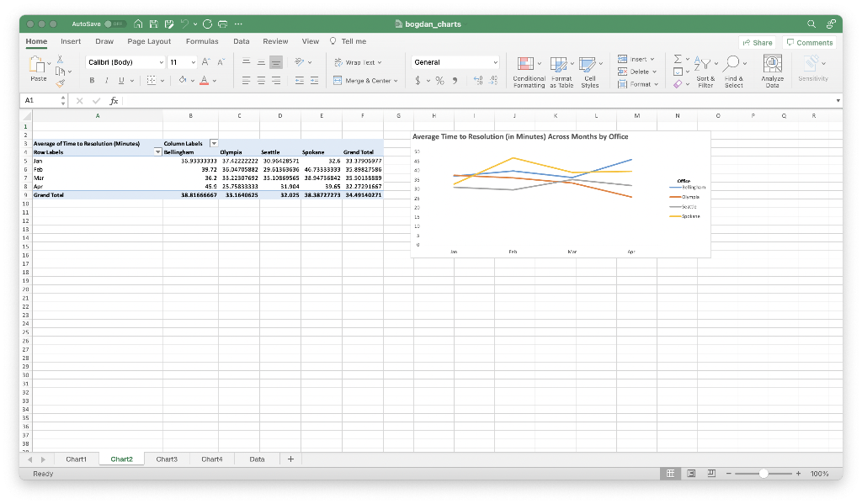Increase font size with larger A
Screen dimensions: 862x504
click(205, 62)
